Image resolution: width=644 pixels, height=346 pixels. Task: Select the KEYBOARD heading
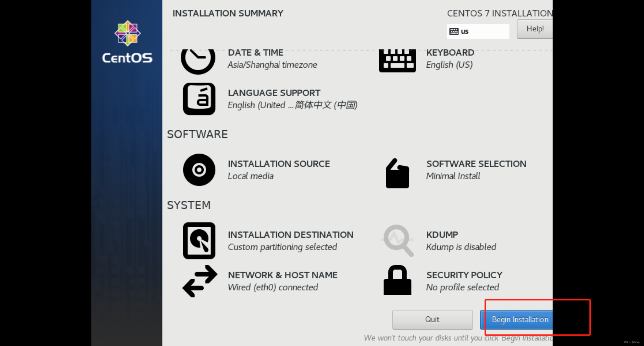tap(450, 53)
